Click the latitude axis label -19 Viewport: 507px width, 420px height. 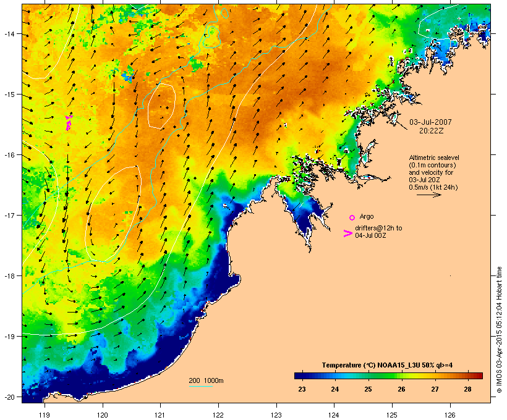point(9,337)
